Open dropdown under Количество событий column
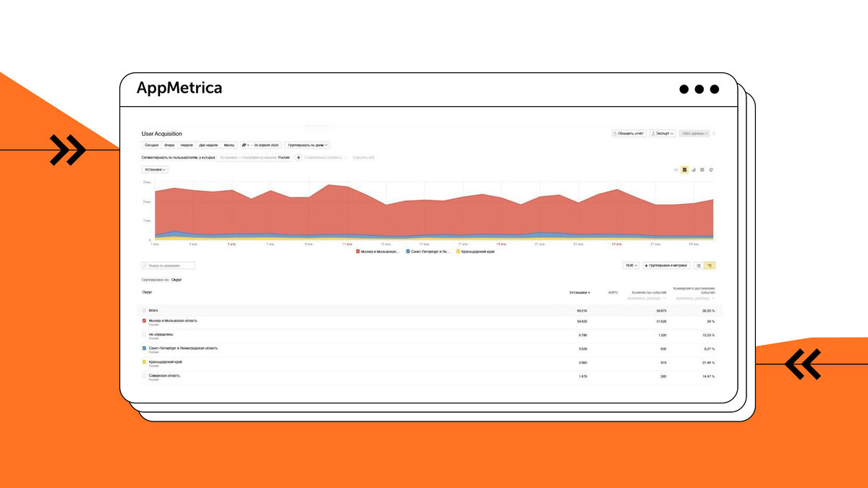The width and height of the screenshot is (868, 488). tap(647, 298)
